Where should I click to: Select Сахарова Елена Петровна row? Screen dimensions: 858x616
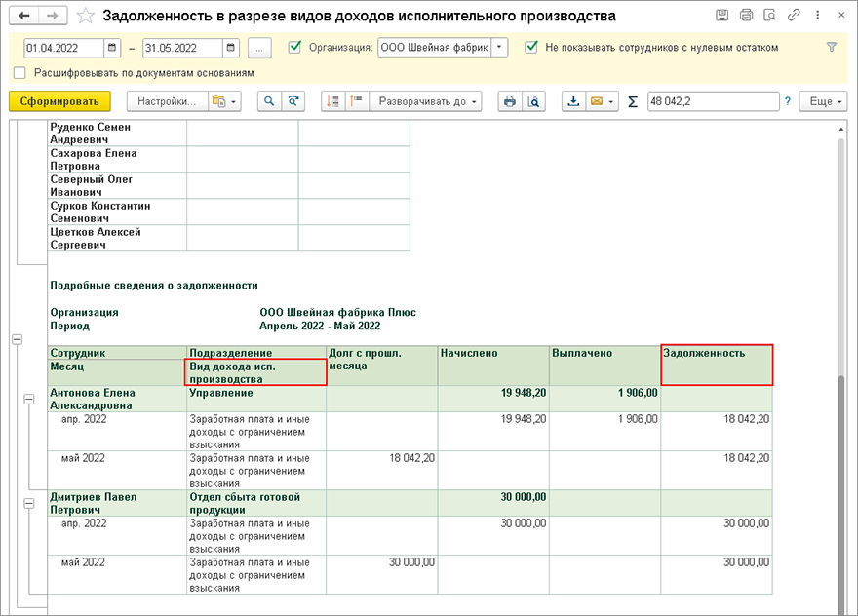coord(229,159)
